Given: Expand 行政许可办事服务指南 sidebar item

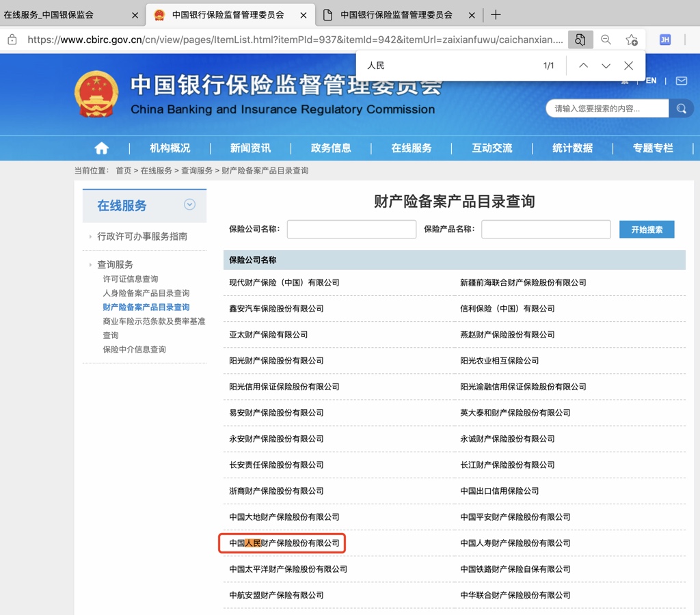Looking at the screenshot, I should (142, 236).
